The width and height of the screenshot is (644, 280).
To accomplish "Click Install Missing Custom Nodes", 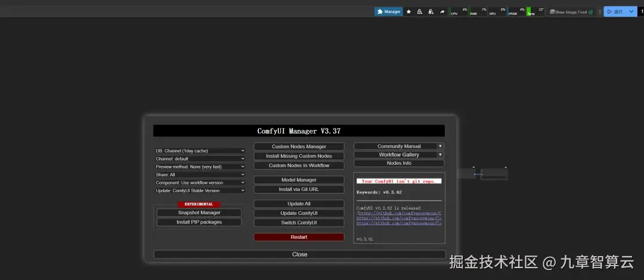I will tap(299, 156).
